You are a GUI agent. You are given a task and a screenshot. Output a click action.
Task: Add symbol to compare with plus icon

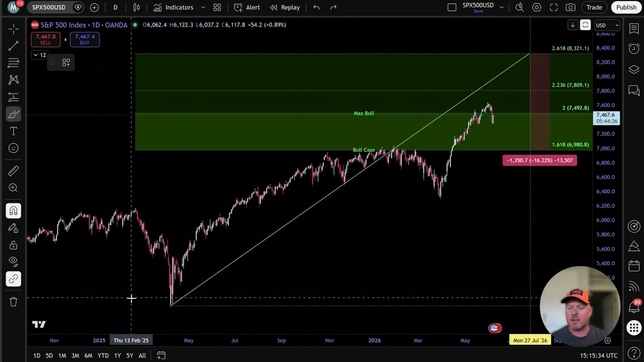click(x=94, y=7)
